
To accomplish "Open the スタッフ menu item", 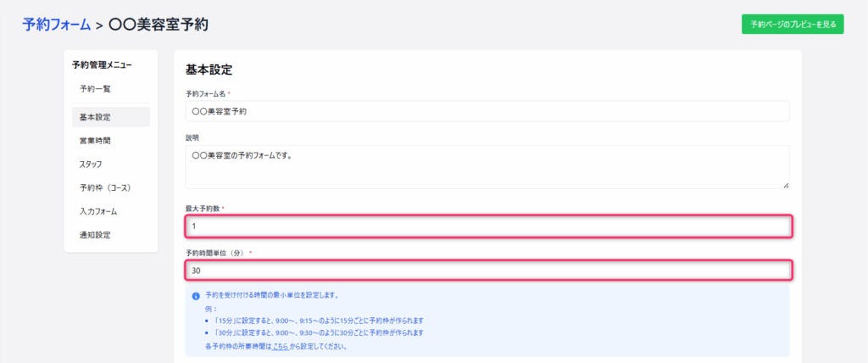I will click(x=91, y=165).
